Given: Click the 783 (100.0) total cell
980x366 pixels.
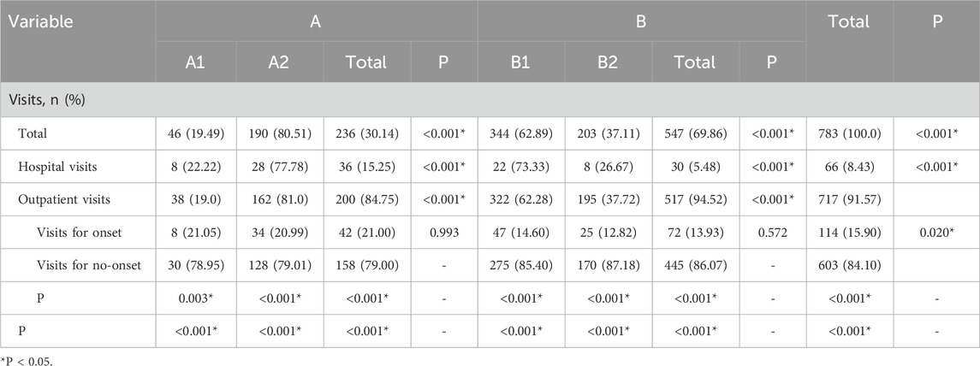Looking at the screenshot, I should pos(849,133).
